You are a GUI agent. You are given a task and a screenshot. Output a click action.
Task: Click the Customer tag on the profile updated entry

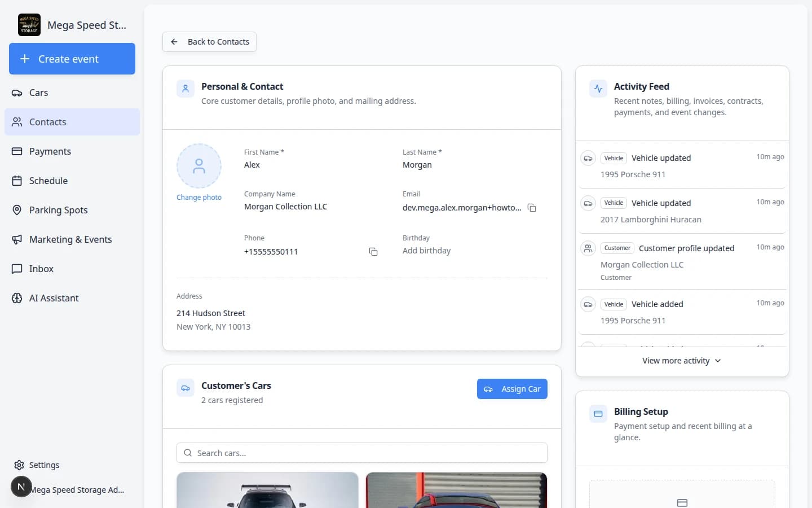click(x=617, y=248)
